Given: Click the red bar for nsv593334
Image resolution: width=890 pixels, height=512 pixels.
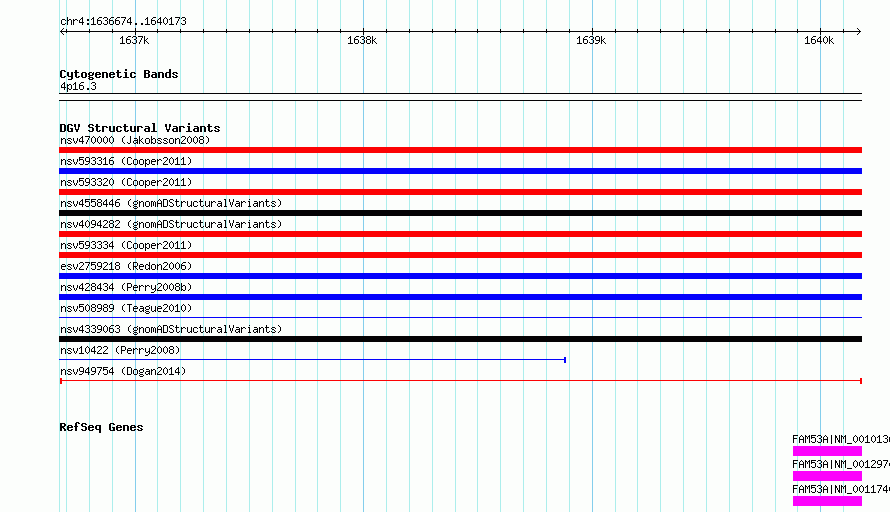Looking at the screenshot, I should [x=460, y=255].
